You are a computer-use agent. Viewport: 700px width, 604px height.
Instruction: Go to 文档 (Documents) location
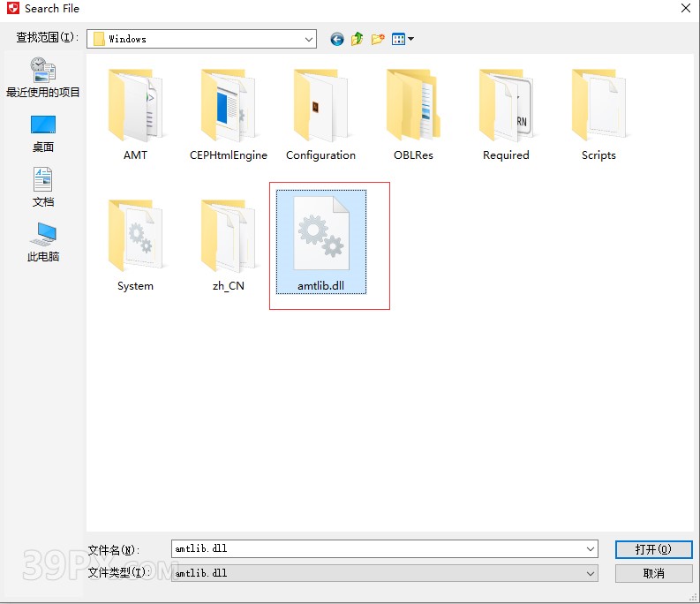click(43, 187)
